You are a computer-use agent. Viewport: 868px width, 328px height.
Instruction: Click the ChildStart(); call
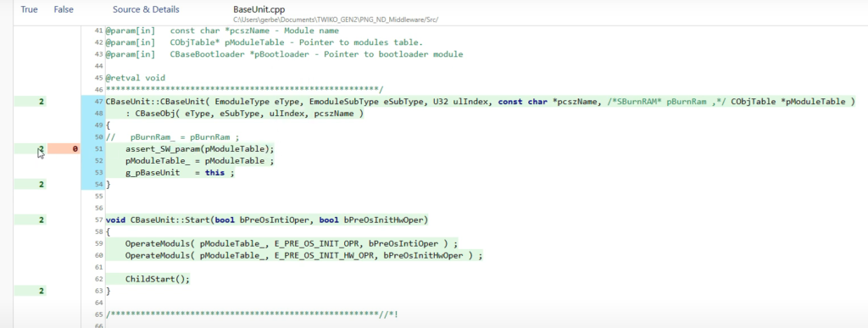[x=157, y=279]
